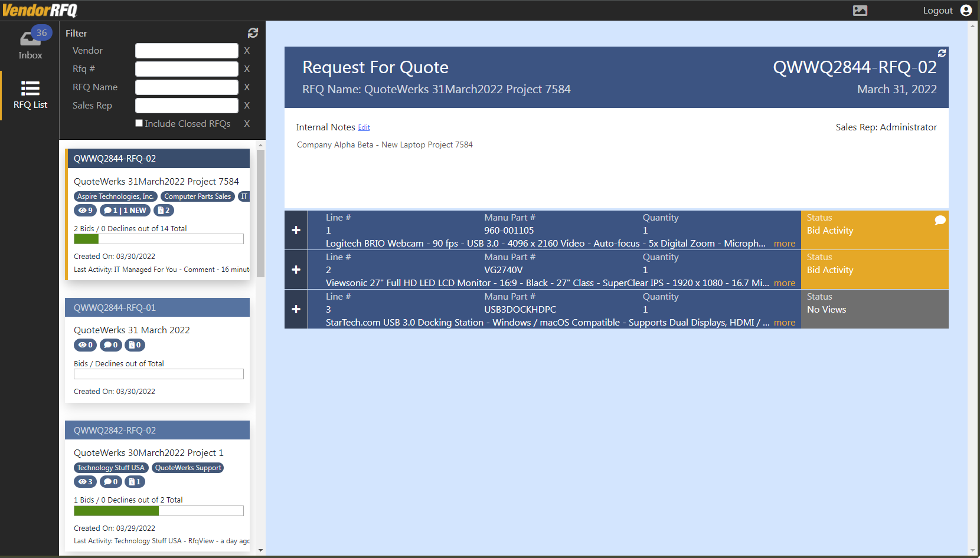
Task: Click the 1 NEW comments badge
Action: click(125, 211)
